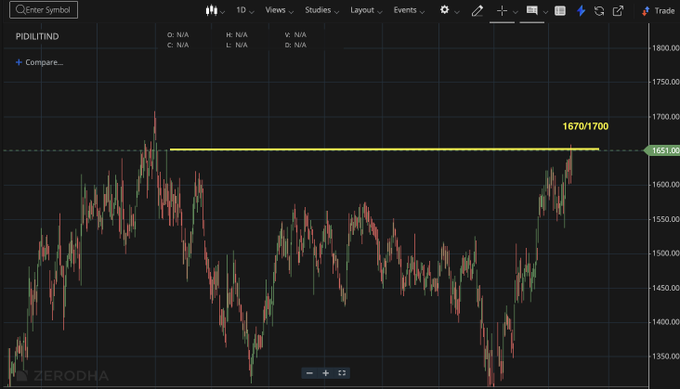
Task: Select the yellow horizontal resistance line
Action: [x=384, y=150]
